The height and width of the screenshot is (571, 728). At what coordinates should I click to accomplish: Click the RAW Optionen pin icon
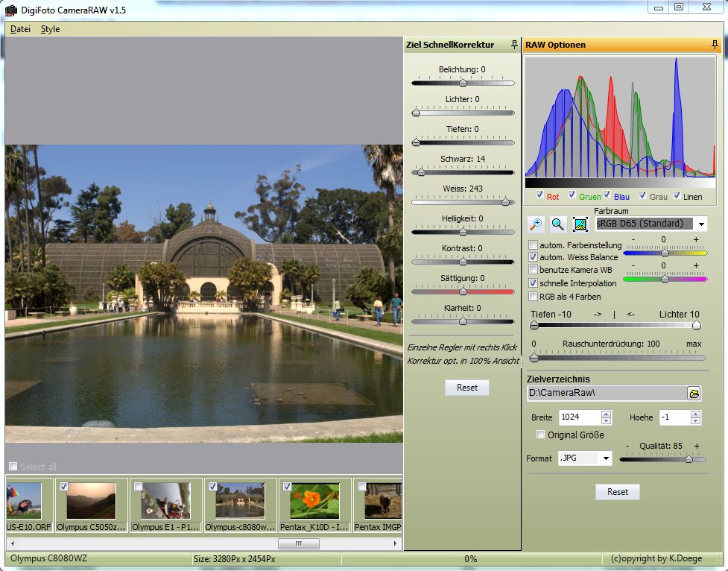pos(715,45)
